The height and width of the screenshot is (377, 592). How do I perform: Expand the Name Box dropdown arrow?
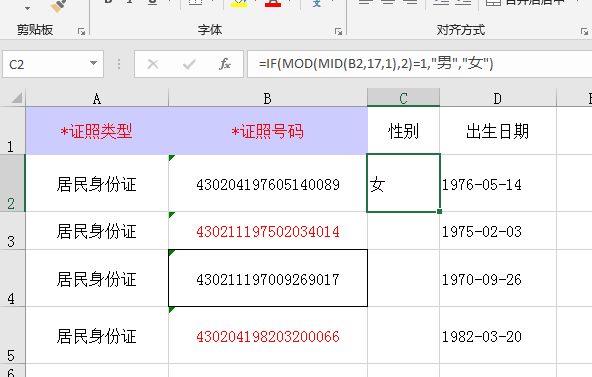pyautogui.click(x=93, y=63)
